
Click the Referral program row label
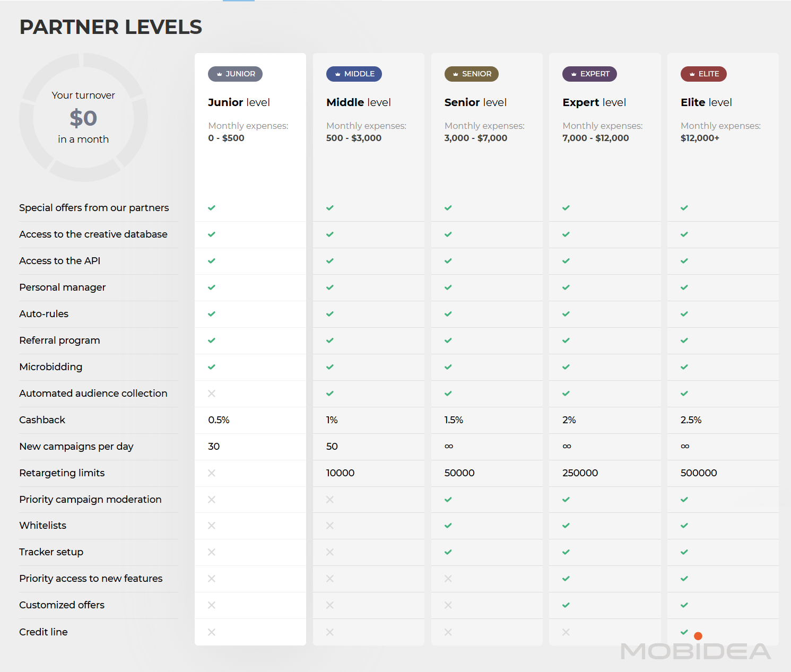pos(59,341)
